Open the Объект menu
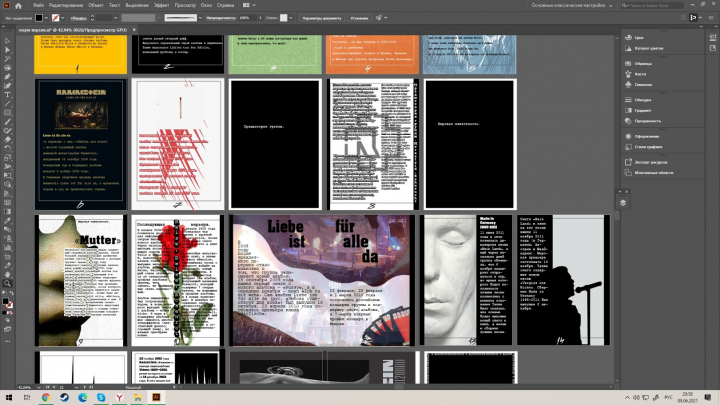The height and width of the screenshot is (405, 720). 96,6
